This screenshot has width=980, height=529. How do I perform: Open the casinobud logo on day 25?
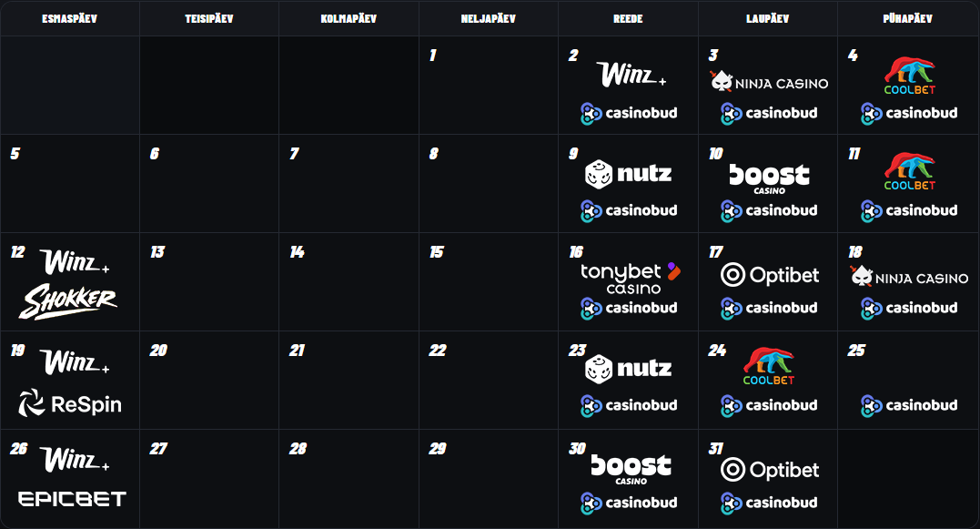click(909, 405)
